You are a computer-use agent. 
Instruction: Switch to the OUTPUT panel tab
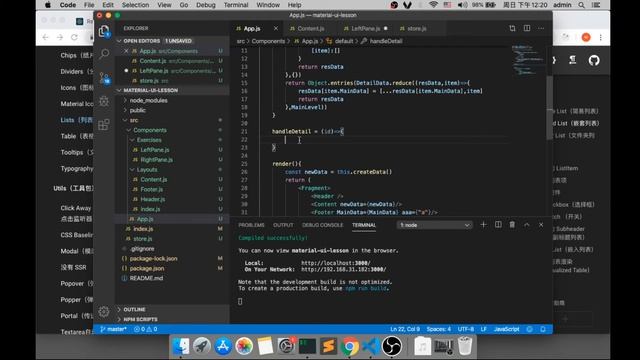coord(283,225)
